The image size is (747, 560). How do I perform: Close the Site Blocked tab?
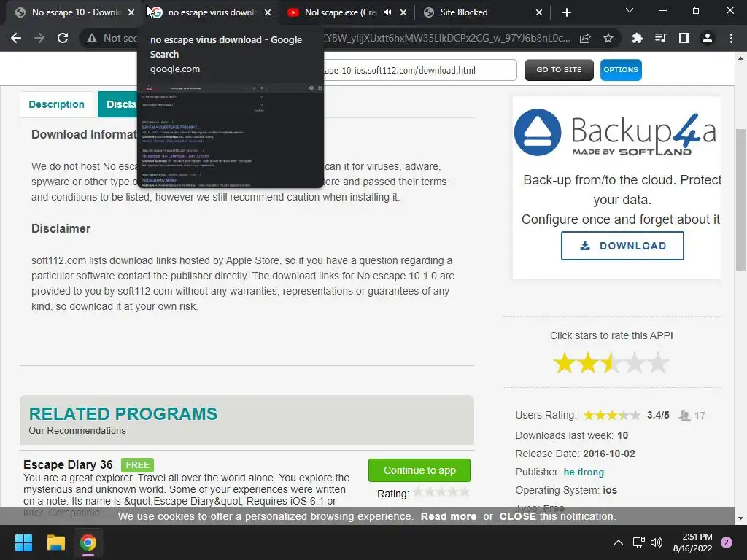click(x=539, y=12)
